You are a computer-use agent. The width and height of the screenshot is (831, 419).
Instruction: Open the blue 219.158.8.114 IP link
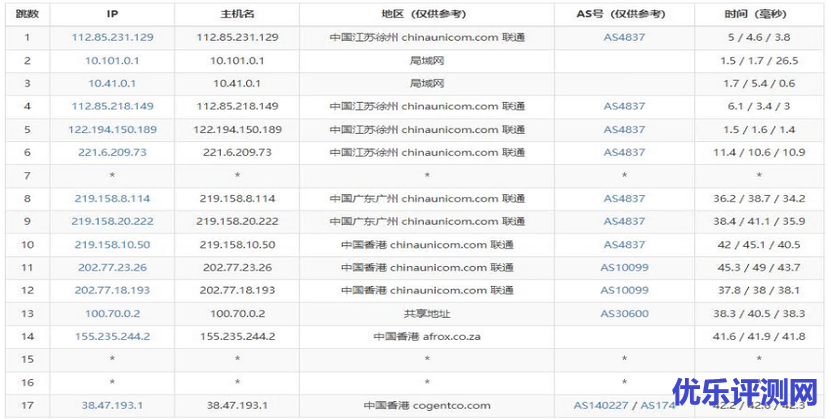click(112, 198)
